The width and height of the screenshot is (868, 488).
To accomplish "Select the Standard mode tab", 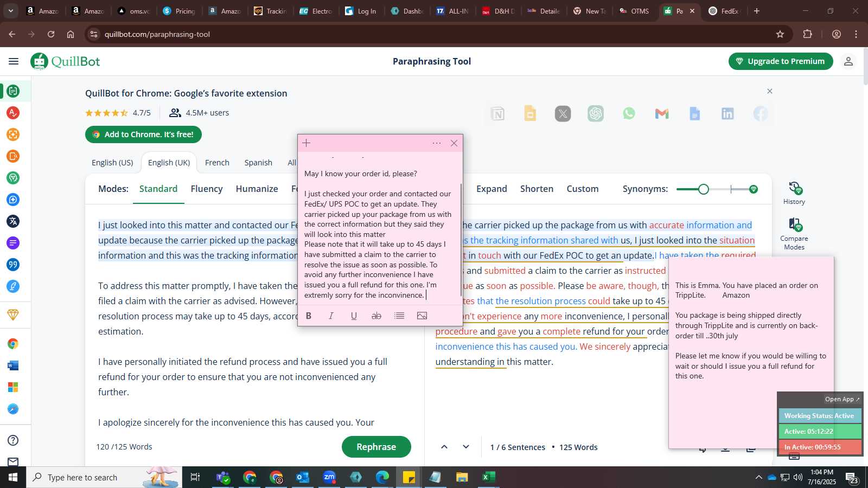I will click(x=158, y=189).
